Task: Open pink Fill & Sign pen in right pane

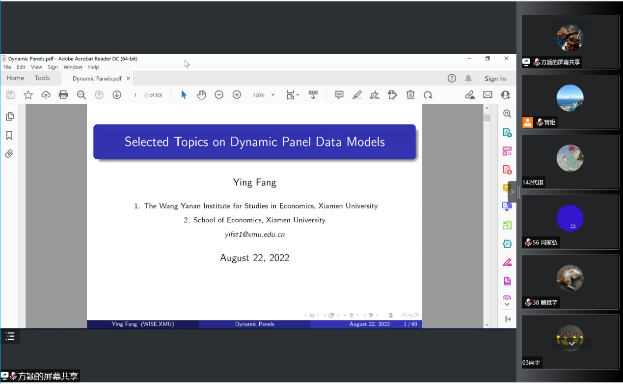Action: click(x=507, y=262)
